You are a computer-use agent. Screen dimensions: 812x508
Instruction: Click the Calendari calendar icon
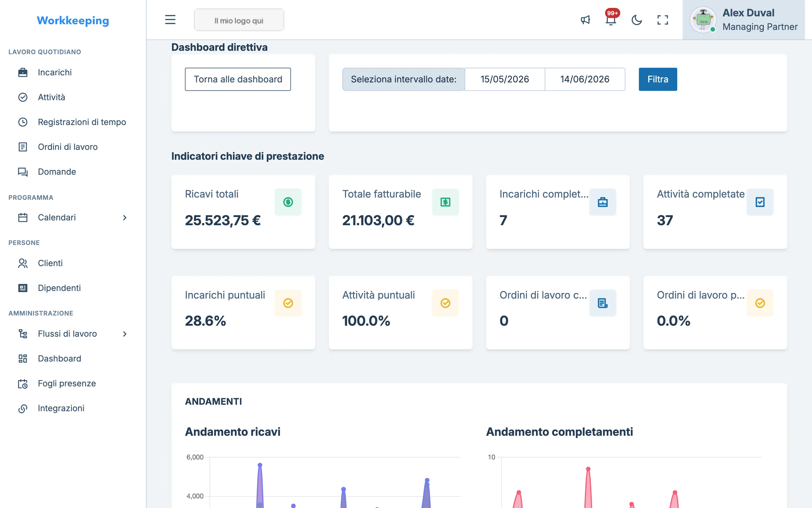tap(23, 217)
